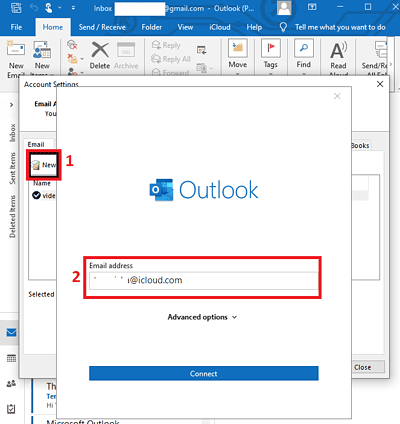Viewport: 400px width, 424px height.
Task: Open the Move folder icon
Action: pos(238,48)
